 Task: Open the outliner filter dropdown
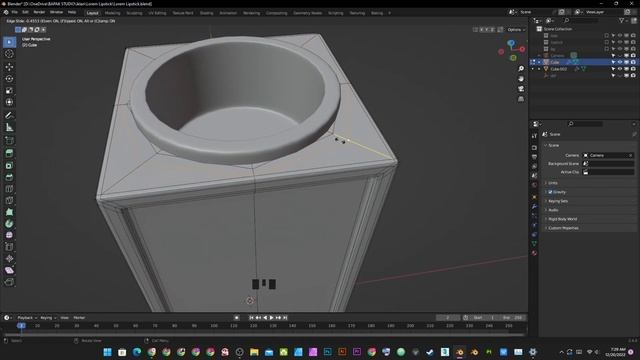(x=623, y=20)
